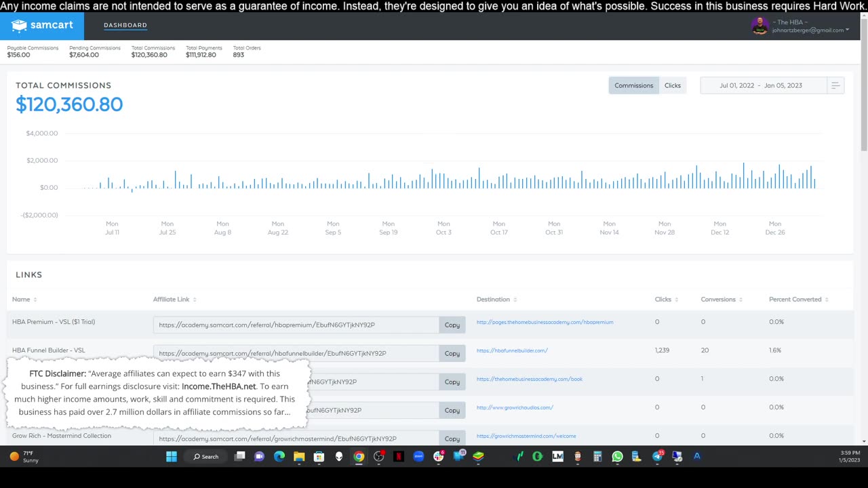868x488 pixels.
Task: Copy the hbafunnelbuilder affiliate link
Action: tap(452, 353)
